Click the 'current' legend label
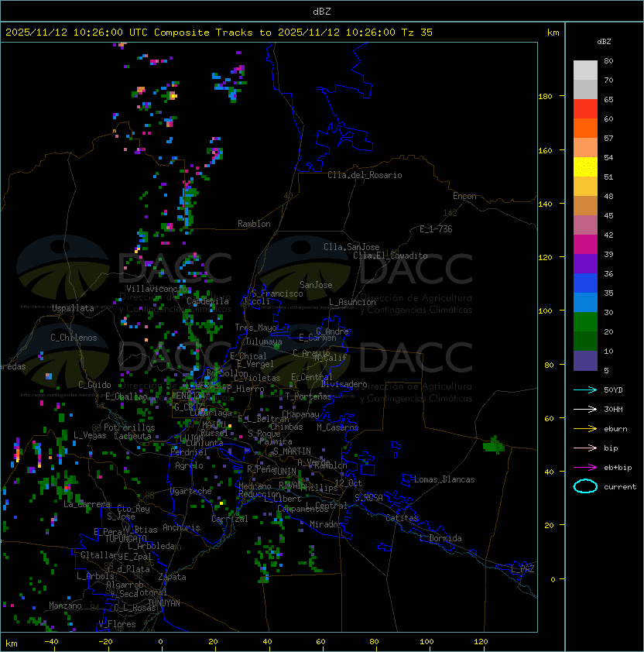The height and width of the screenshot is (652, 644). (620, 486)
